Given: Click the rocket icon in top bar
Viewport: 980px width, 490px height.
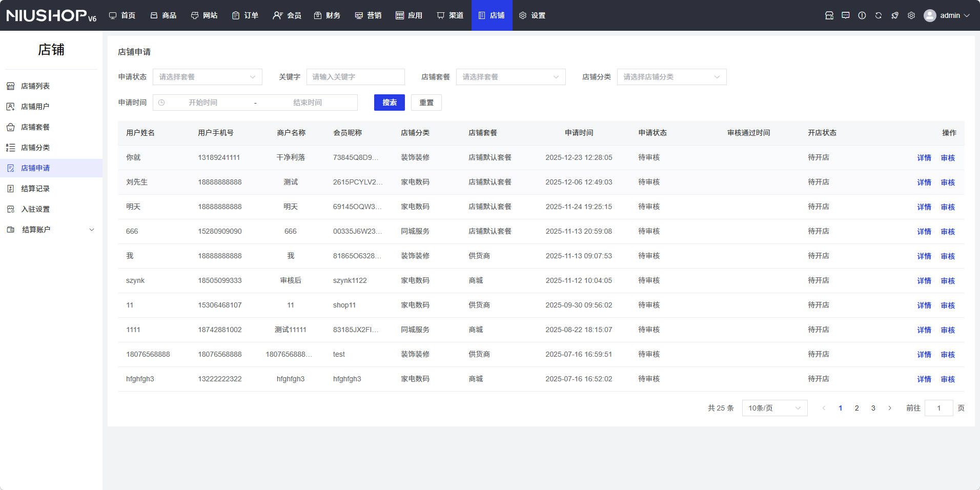Looking at the screenshot, I should point(895,15).
